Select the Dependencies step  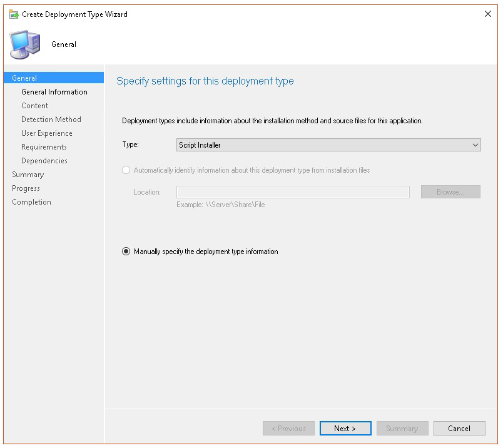44,161
